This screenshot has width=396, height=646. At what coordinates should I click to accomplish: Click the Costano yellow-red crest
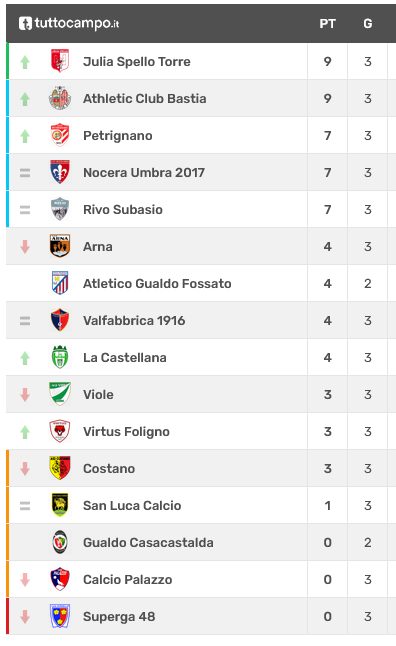click(x=60, y=468)
